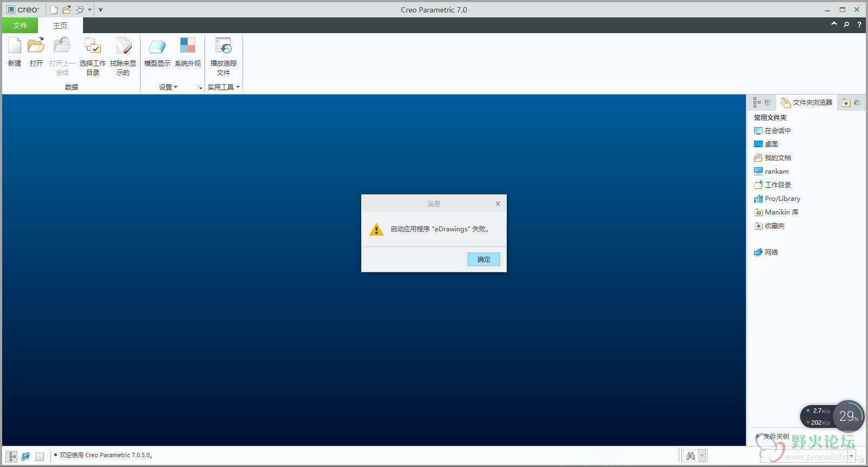Image resolution: width=868 pixels, height=467 pixels.
Task: Click the eDrawings failure message text
Action: 440,229
